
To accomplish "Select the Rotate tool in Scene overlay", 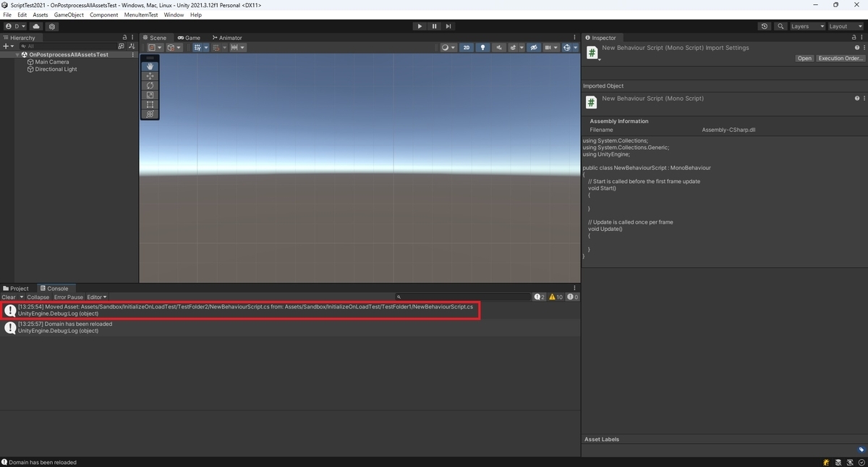I will click(x=150, y=85).
